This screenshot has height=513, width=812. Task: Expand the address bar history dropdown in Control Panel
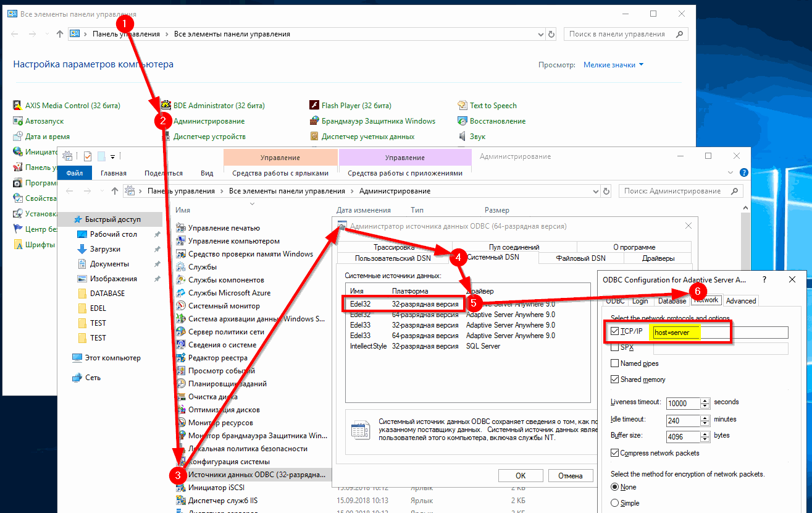click(x=540, y=35)
